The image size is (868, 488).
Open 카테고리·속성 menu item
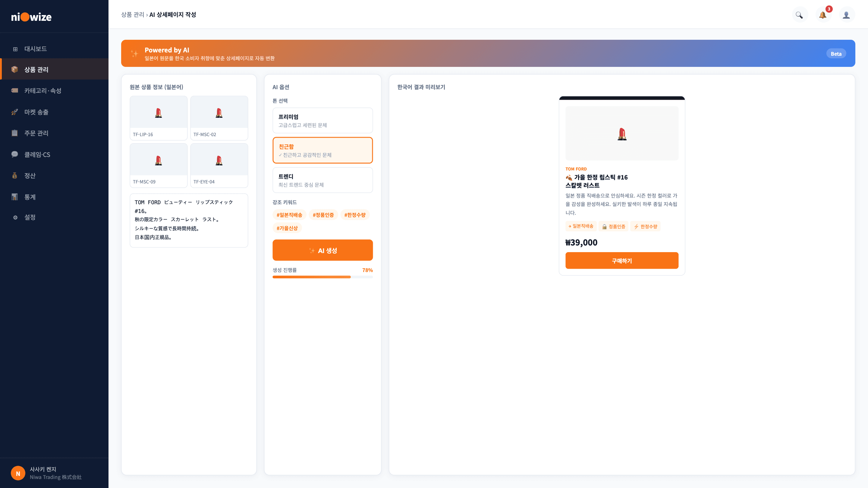click(54, 91)
